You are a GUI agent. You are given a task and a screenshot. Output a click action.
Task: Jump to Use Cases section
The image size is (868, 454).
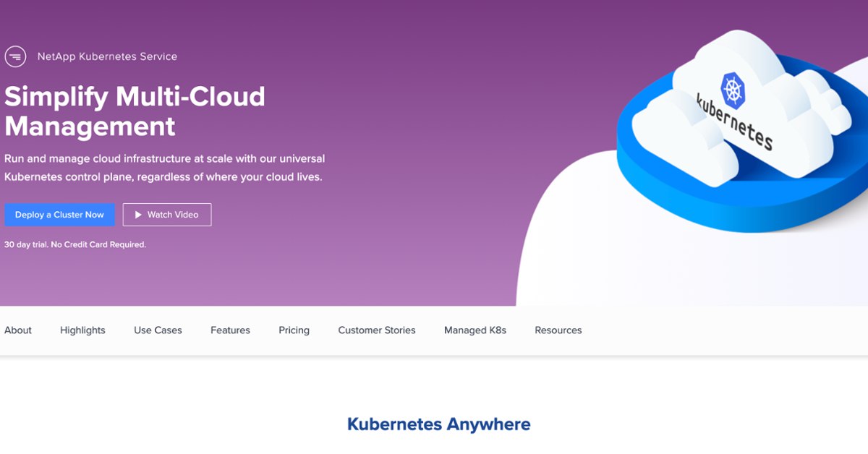point(158,330)
